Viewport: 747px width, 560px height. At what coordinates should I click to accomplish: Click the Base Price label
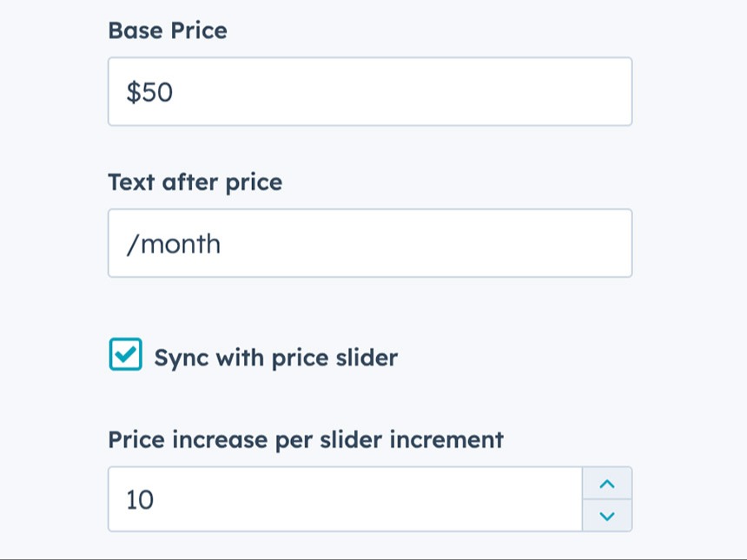click(166, 31)
